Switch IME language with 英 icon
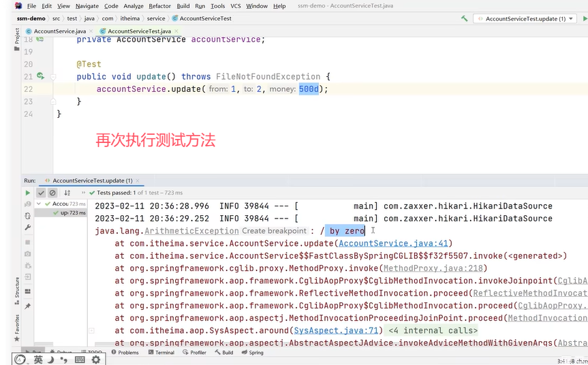Viewport: 588px width, 365px height. [x=38, y=360]
